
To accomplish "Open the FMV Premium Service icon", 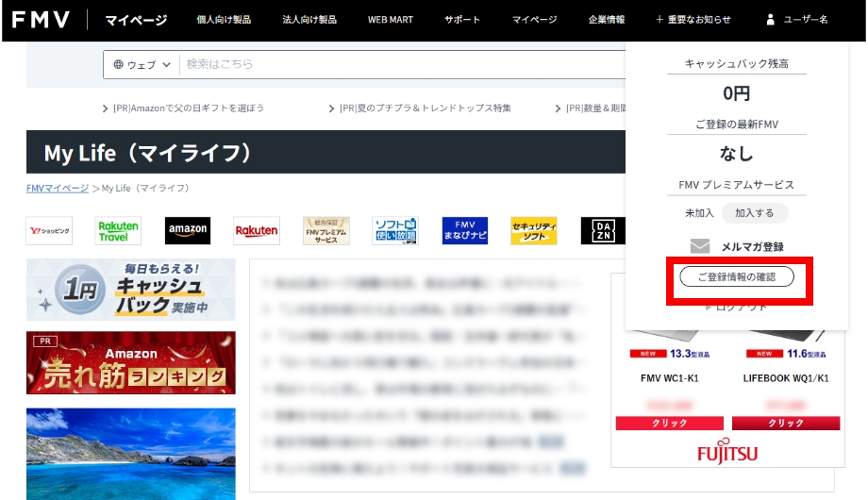I will [325, 231].
